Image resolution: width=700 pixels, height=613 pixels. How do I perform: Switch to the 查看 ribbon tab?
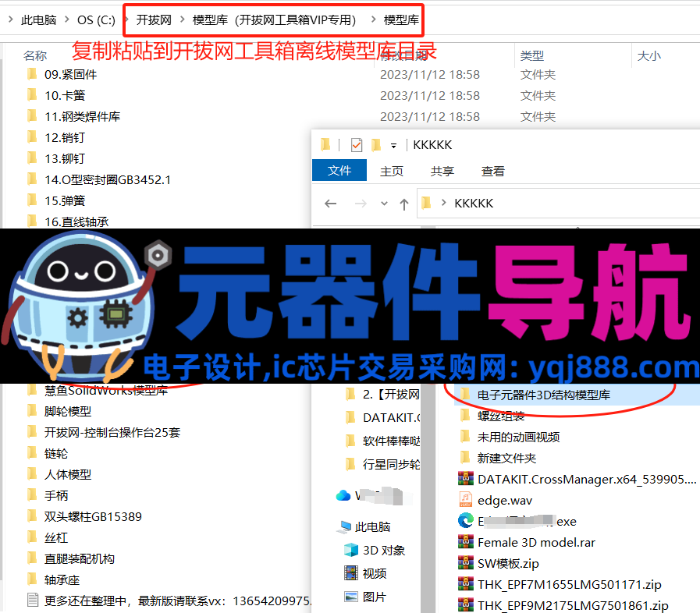coord(492,171)
